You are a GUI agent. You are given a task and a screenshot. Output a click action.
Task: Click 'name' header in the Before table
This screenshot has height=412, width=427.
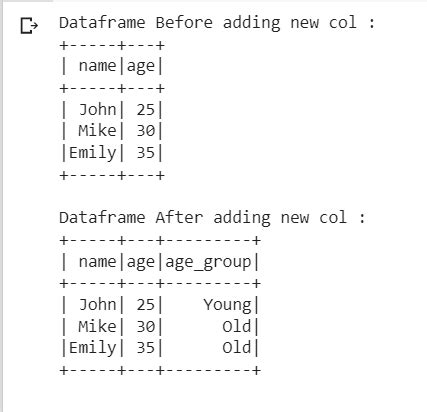(x=97, y=66)
